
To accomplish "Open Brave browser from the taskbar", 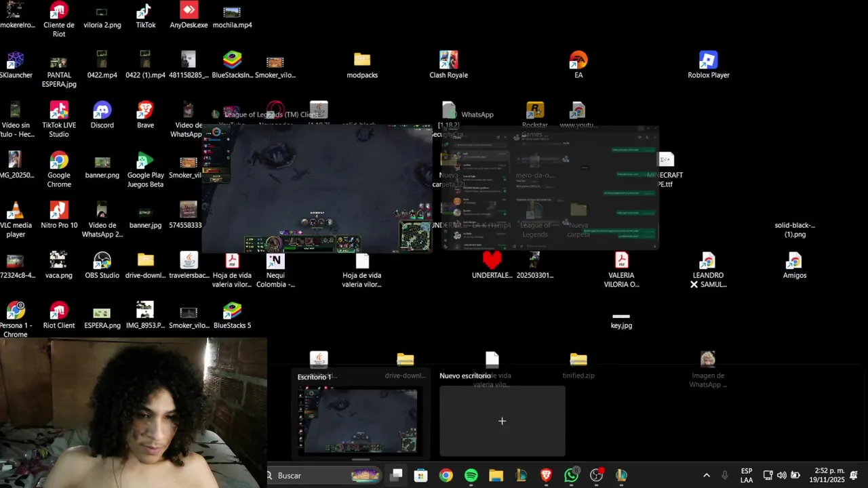I will tap(546, 475).
